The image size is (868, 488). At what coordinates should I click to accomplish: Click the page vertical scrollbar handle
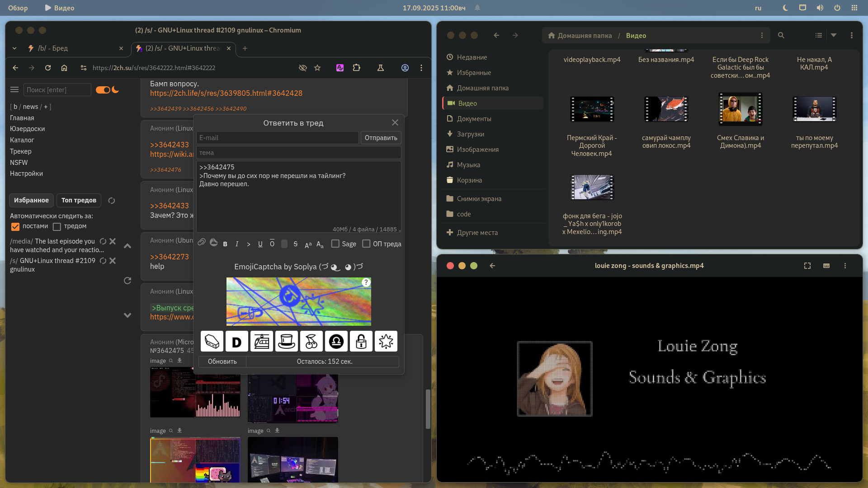[428, 409]
